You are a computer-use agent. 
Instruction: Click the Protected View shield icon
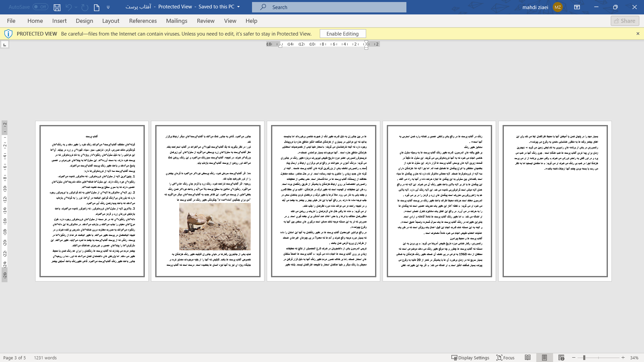[x=8, y=34]
